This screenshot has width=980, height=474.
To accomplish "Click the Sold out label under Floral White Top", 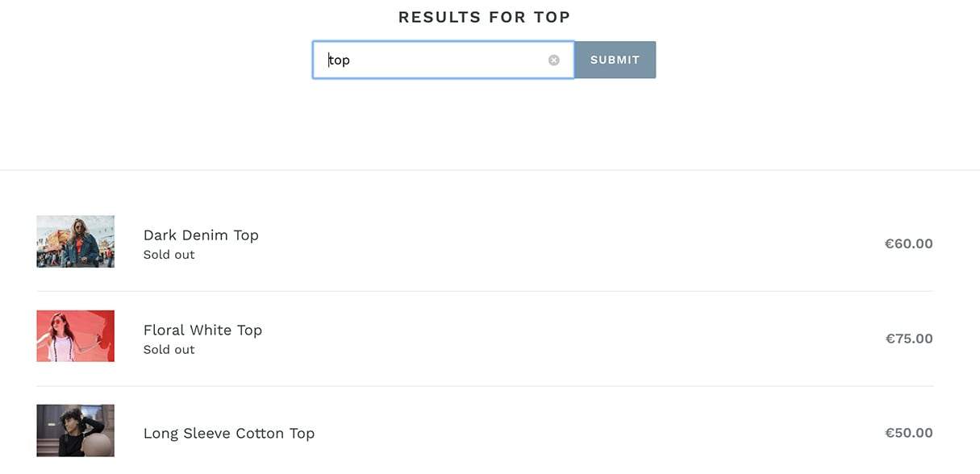I will (x=169, y=349).
